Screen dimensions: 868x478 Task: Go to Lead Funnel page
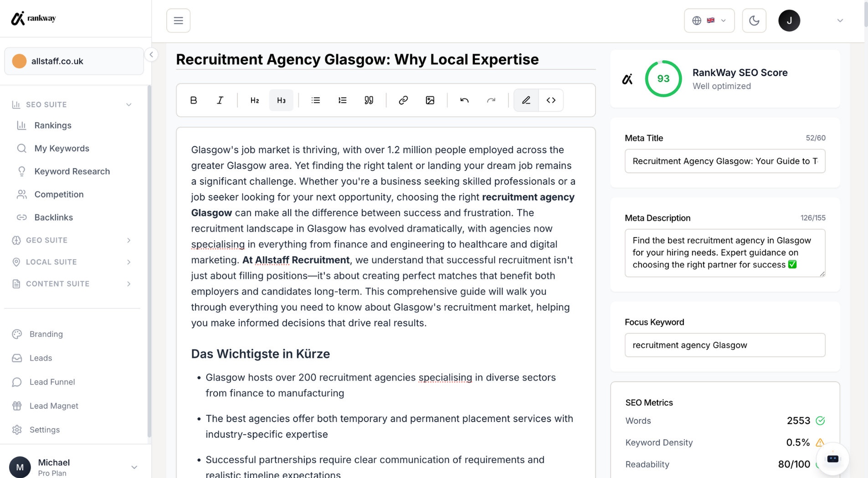52,382
